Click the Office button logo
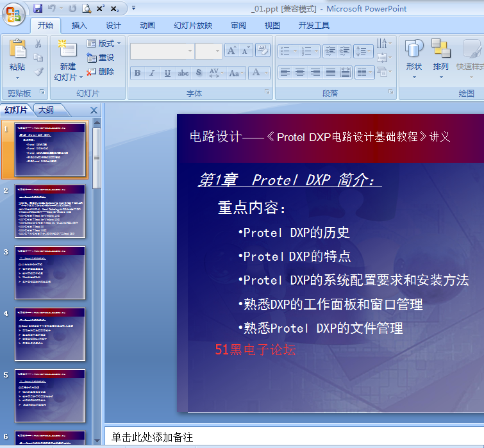This screenshot has height=448, width=484. 13,14
